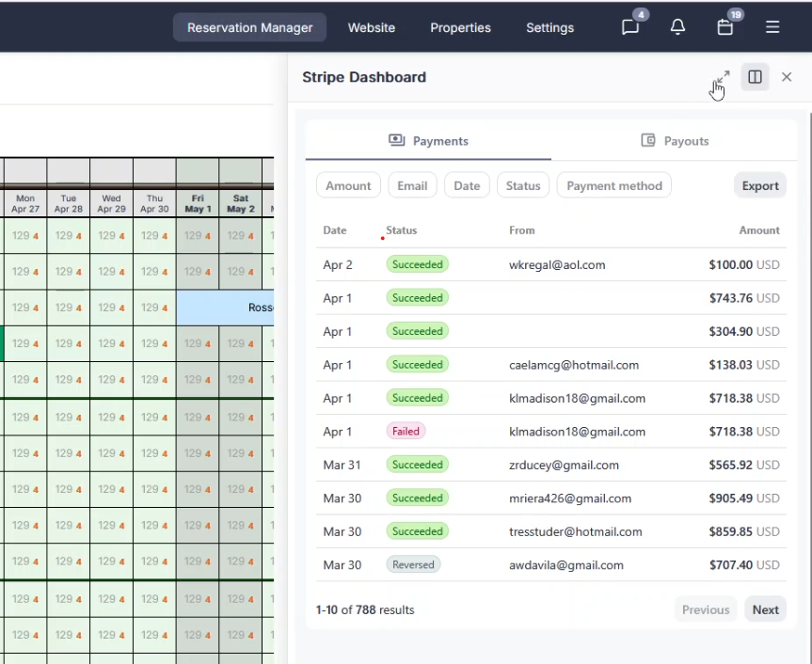Open the Payment method filter

(614, 185)
